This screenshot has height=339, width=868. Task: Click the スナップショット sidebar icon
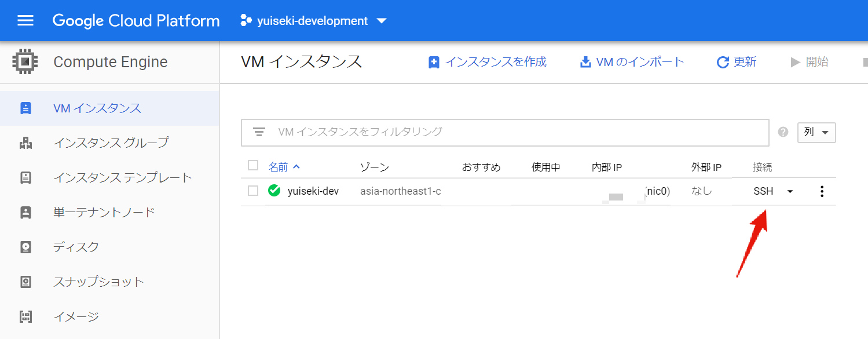coord(25,282)
